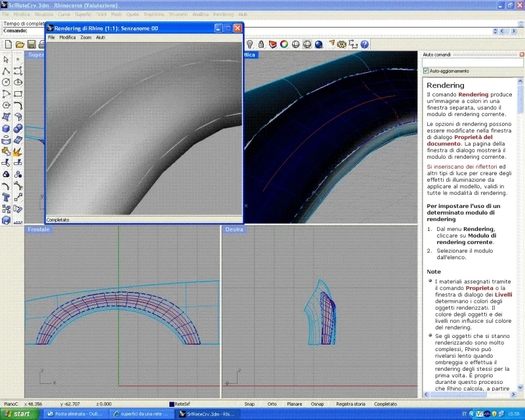Click the blue sphere render icon
The width and height of the screenshot is (525, 420).
pos(318,44)
